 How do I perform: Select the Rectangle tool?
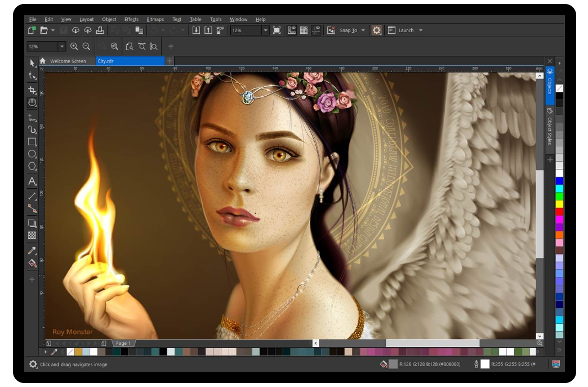click(32, 142)
